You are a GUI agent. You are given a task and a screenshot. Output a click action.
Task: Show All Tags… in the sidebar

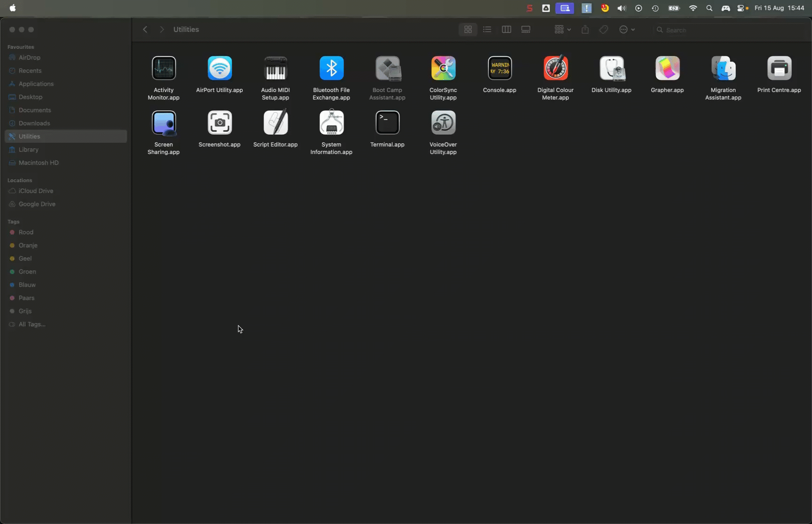[66, 324]
